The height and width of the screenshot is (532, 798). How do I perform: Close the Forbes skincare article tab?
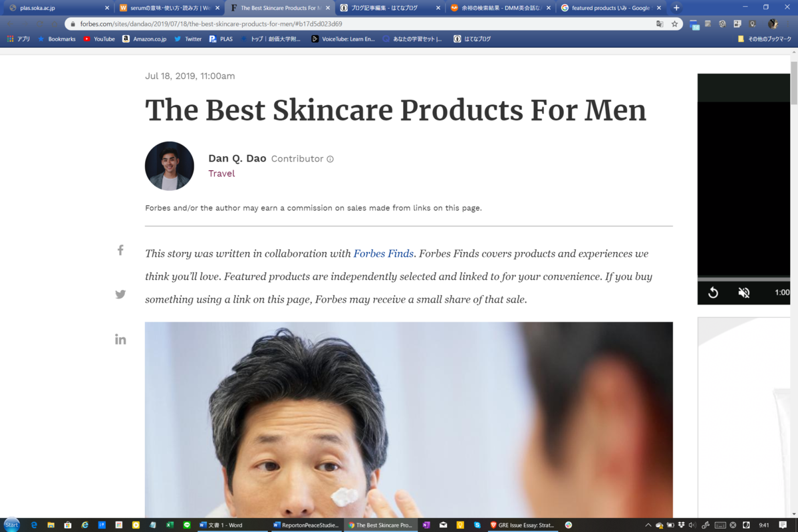coord(328,8)
